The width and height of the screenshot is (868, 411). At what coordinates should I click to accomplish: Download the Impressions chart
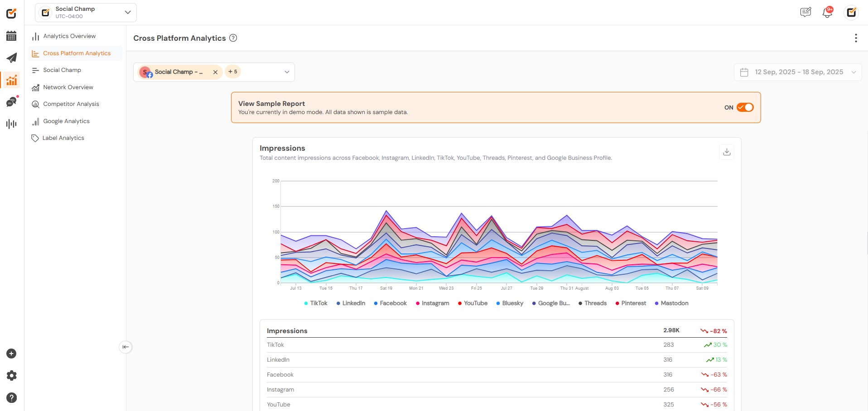coord(727,152)
